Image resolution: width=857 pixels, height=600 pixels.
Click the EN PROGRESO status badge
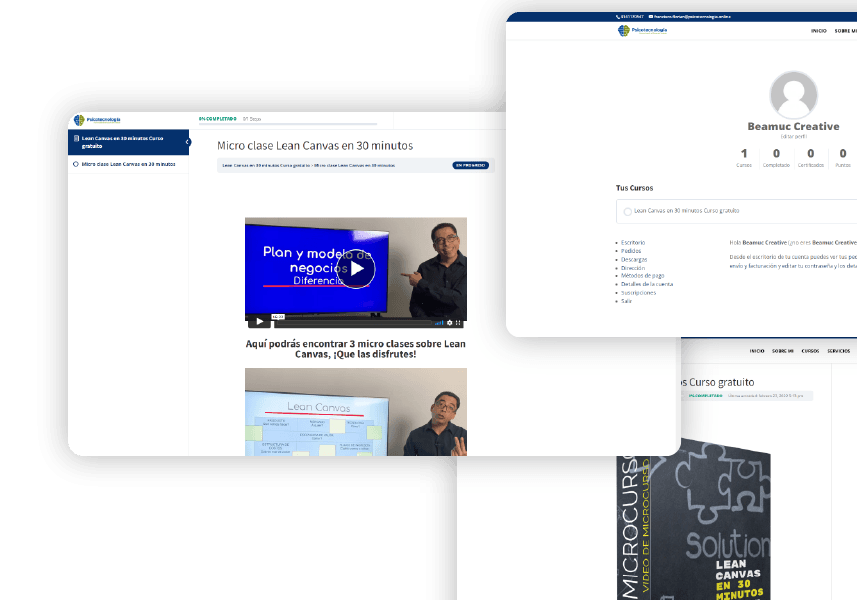pyautogui.click(x=470, y=165)
